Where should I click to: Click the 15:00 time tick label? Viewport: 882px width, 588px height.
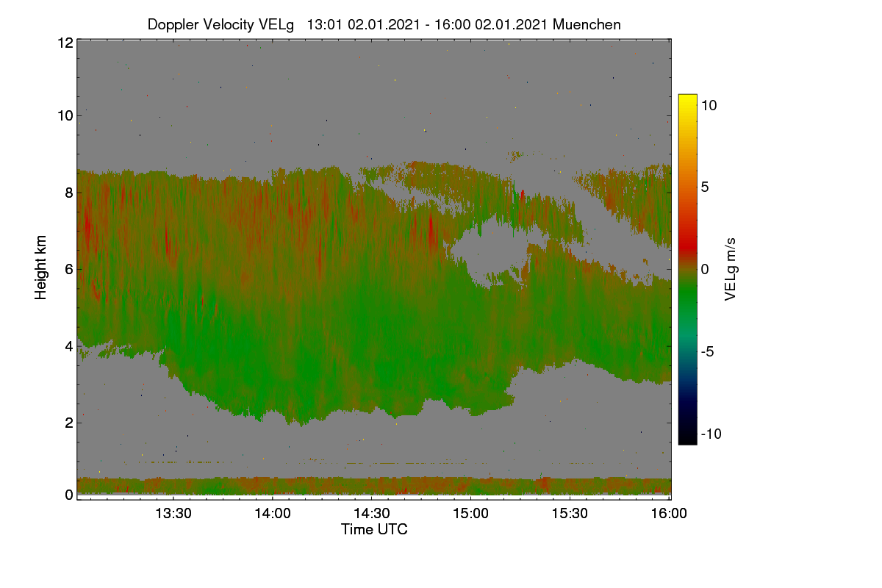470,514
